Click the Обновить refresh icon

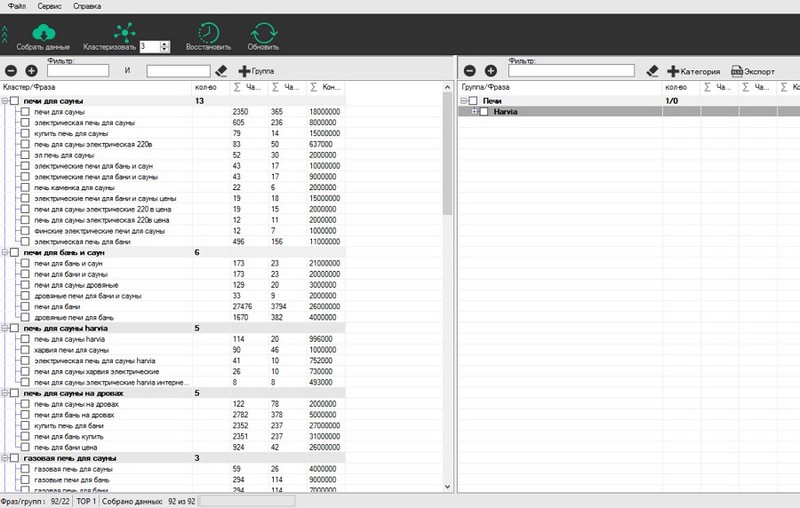tap(263, 31)
